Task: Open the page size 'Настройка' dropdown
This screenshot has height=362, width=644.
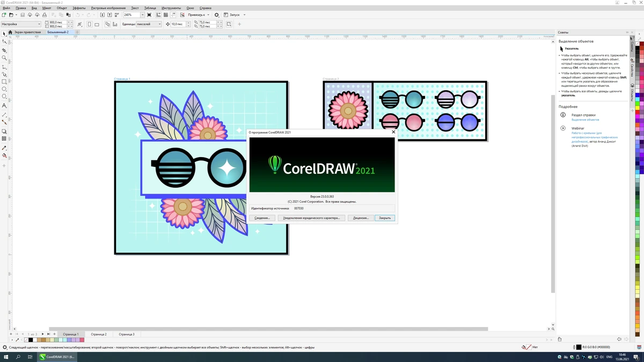Action: click(20, 24)
